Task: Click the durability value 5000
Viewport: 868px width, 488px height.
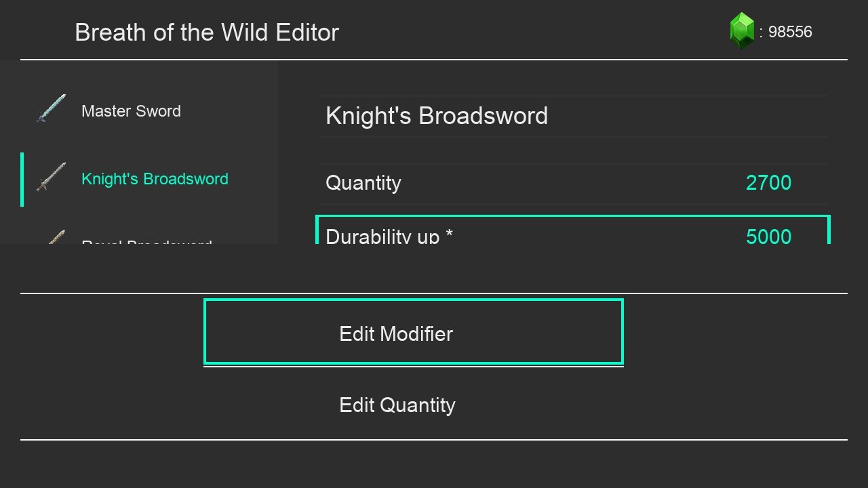Action: (768, 236)
